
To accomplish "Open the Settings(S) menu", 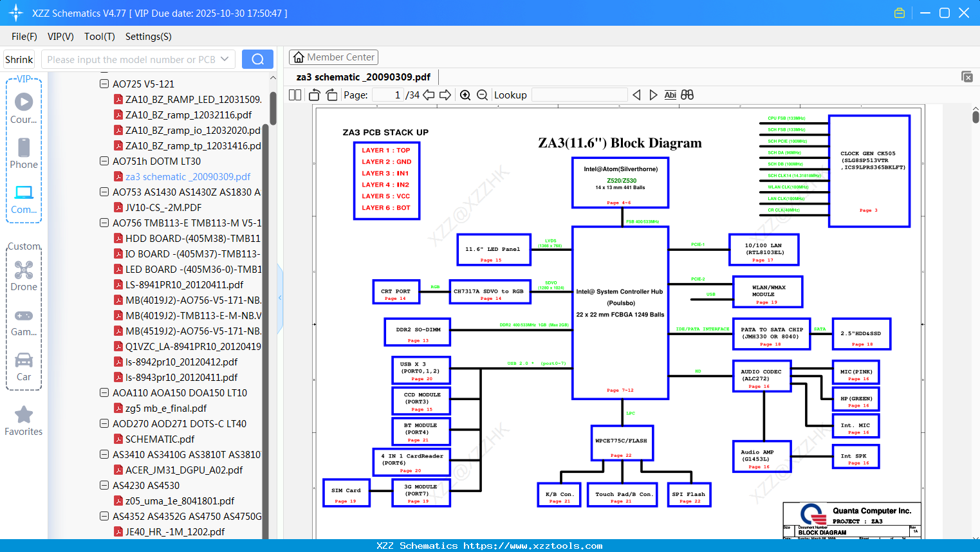I will point(149,37).
